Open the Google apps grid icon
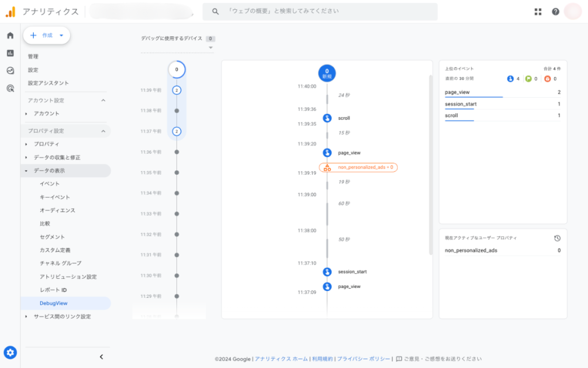588x368 pixels. pyautogui.click(x=538, y=11)
